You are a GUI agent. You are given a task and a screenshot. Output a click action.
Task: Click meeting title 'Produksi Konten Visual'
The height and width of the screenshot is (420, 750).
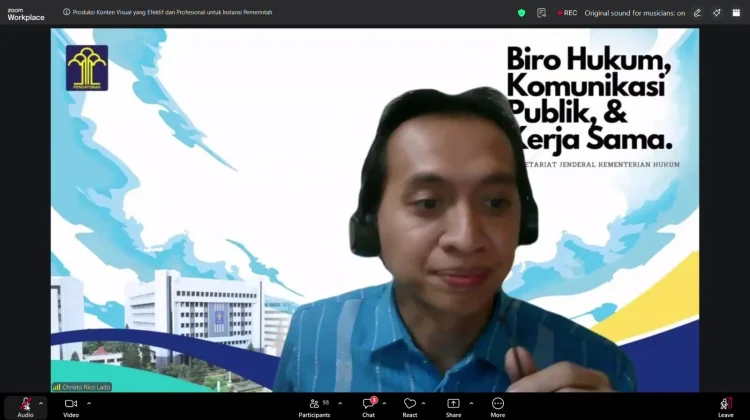click(x=172, y=12)
